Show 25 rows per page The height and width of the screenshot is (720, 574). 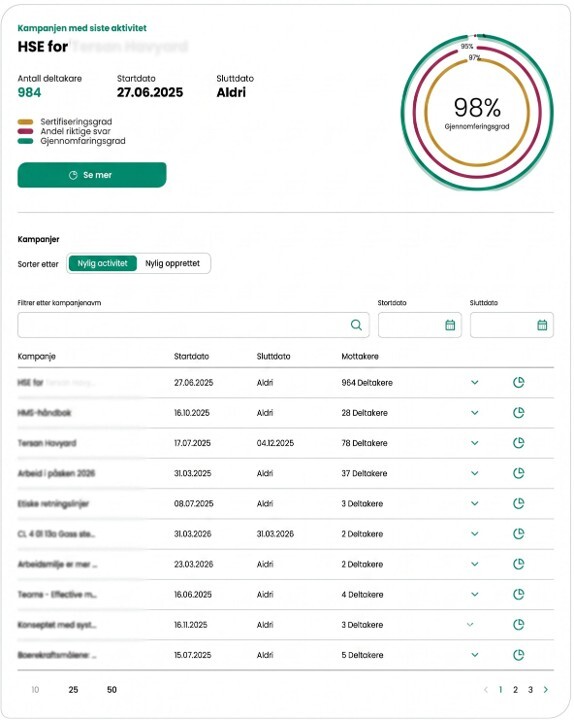pos(73,690)
